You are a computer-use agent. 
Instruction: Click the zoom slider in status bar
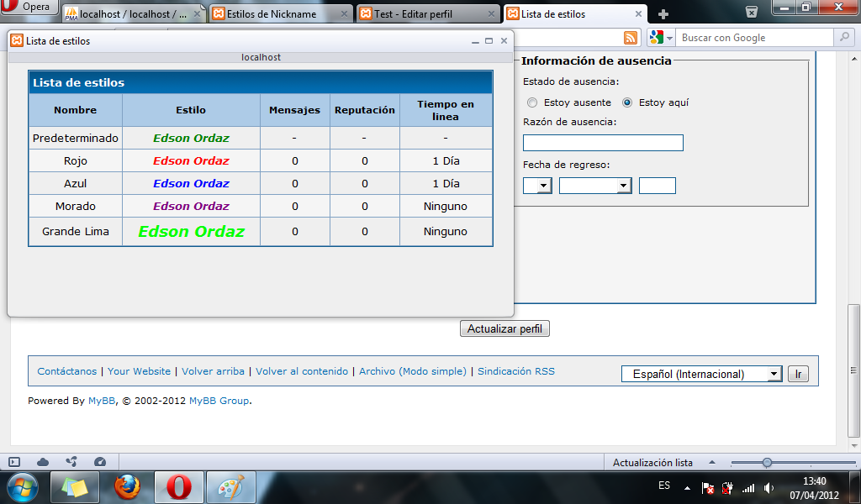767,463
